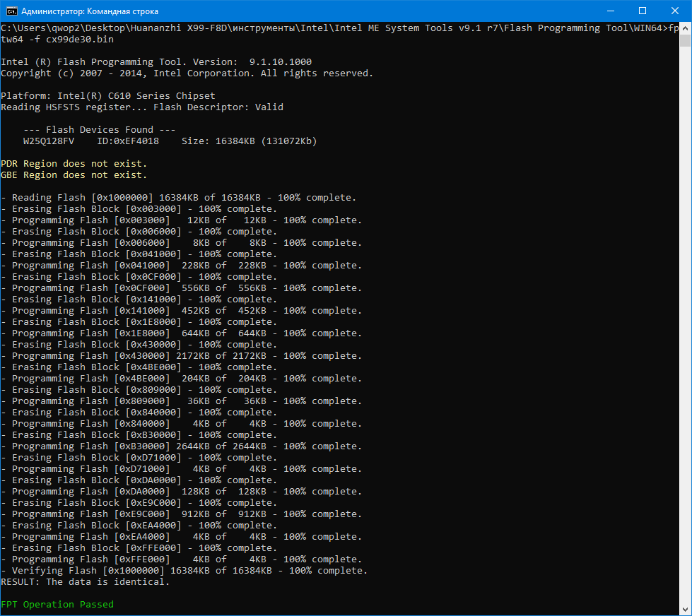This screenshot has height=616, width=692.
Task: Click the vertical scrollbar thumb
Action: tap(685, 40)
